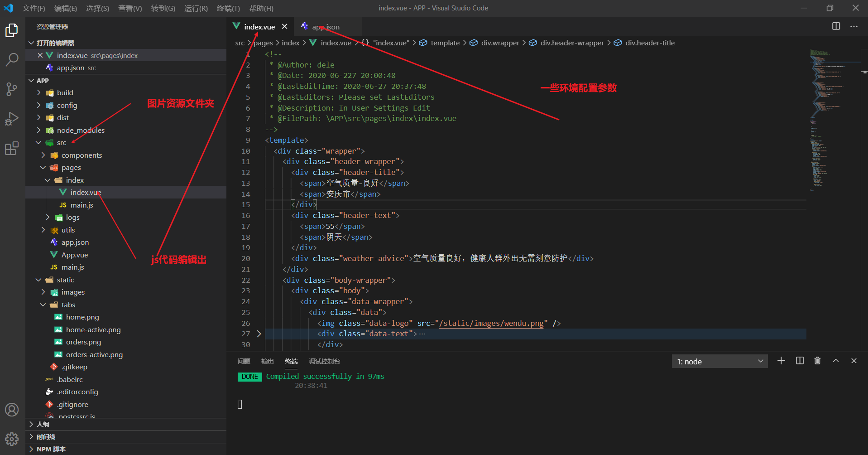Switch to the 问题 problems panel tab
Screen dimensions: 868x455
[x=244, y=361]
